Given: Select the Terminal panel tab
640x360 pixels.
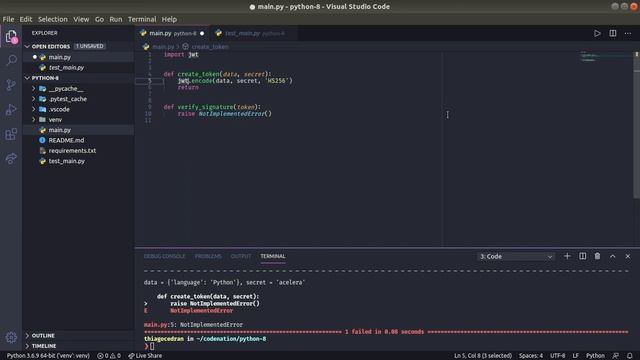Looking at the screenshot, I should [273, 256].
